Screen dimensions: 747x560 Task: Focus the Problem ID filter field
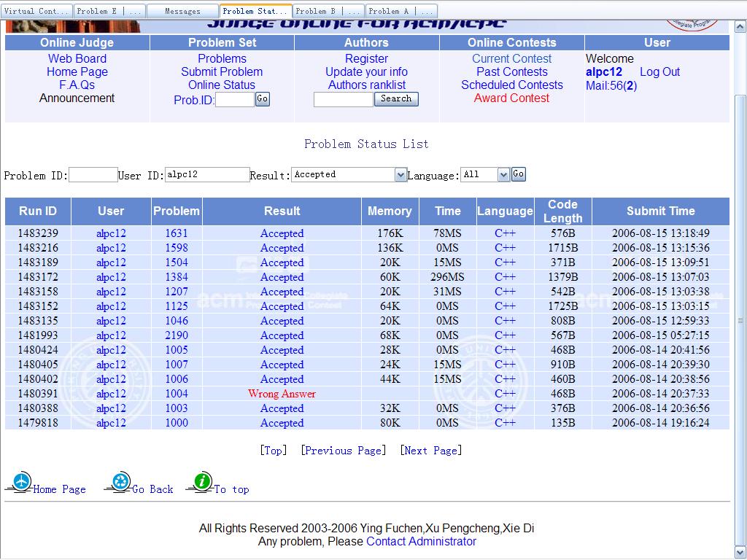click(x=93, y=175)
